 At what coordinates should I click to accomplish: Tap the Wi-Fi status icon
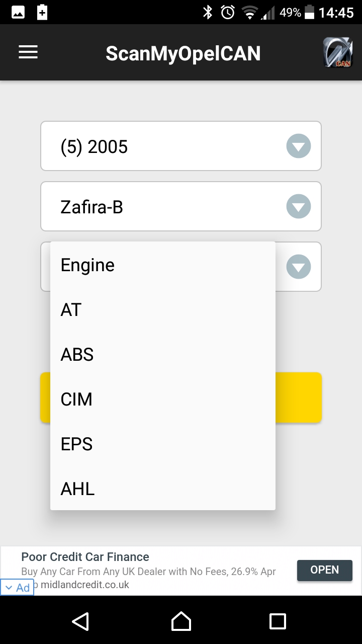point(249,12)
